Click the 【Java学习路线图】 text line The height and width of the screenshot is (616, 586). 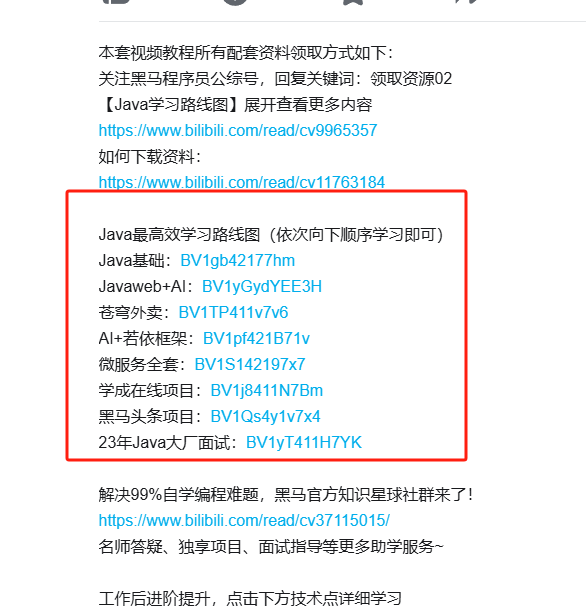[x=235, y=104]
